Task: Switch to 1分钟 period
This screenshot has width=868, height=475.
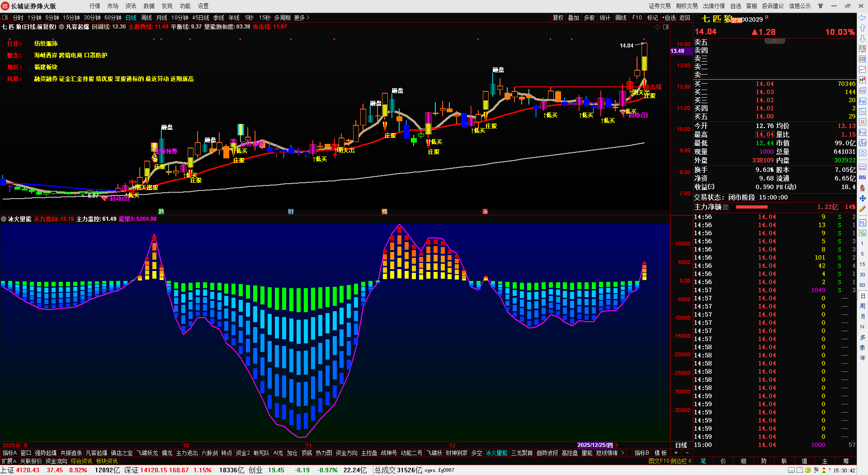Action: (x=34, y=18)
